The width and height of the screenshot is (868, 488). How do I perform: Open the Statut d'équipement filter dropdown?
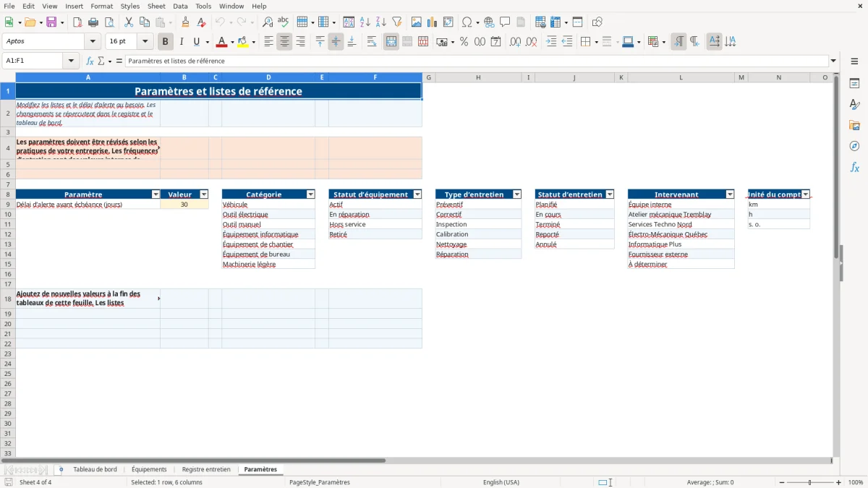[417, 194]
